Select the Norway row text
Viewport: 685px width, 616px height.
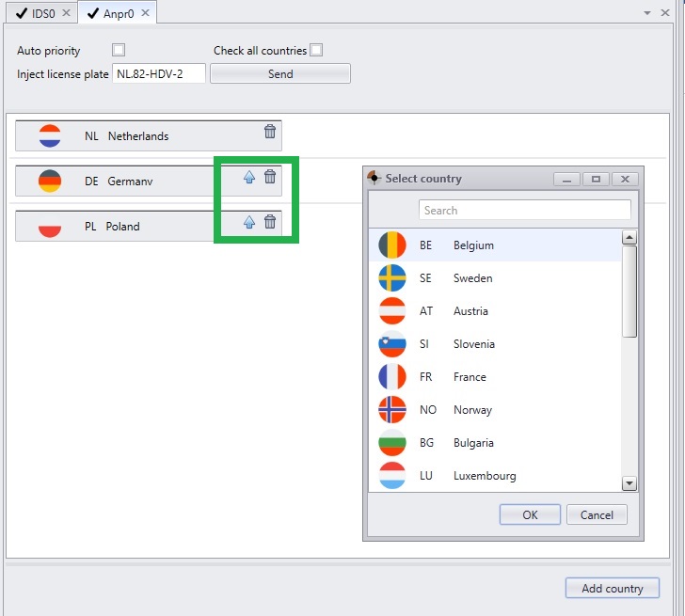pyautogui.click(x=472, y=410)
